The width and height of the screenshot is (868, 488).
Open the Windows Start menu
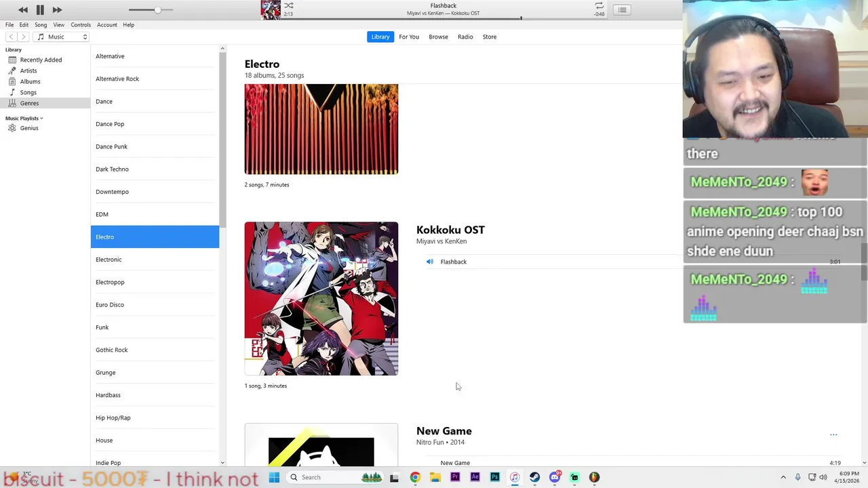274,477
